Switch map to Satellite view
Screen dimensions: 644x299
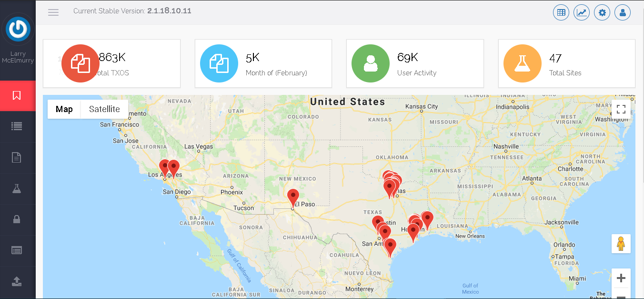pos(104,109)
